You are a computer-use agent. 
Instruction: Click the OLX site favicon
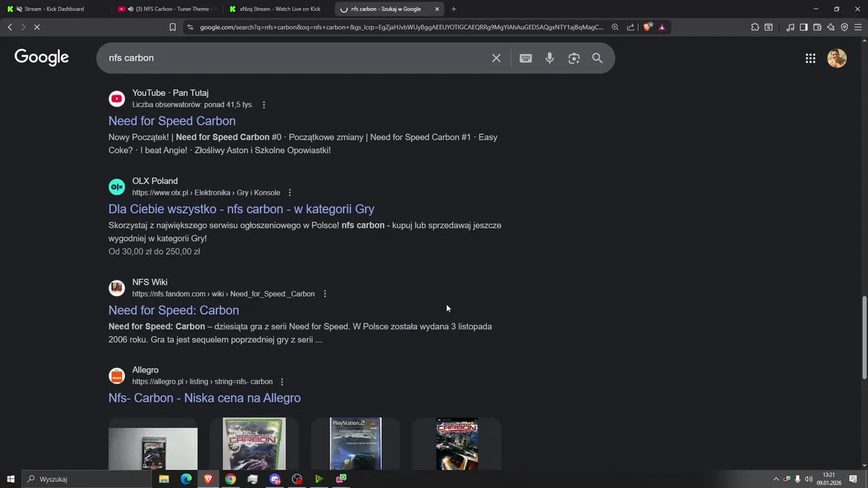(117, 186)
